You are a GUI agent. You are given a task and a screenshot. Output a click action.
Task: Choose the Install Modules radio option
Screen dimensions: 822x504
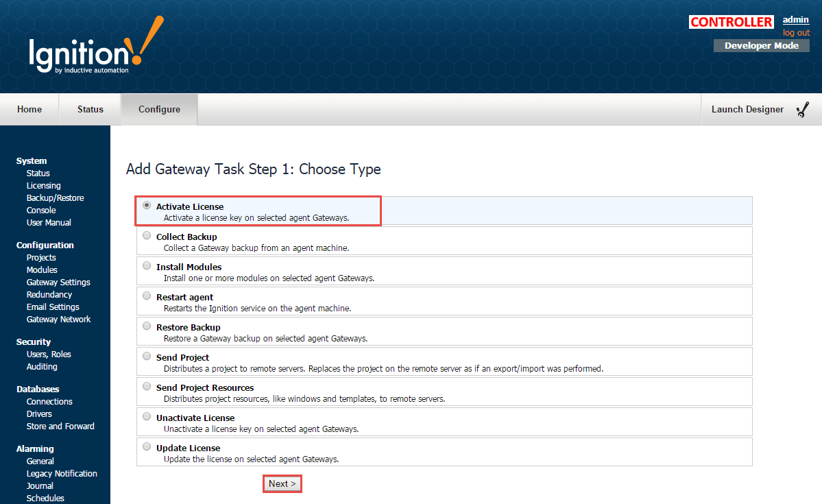tap(147, 265)
